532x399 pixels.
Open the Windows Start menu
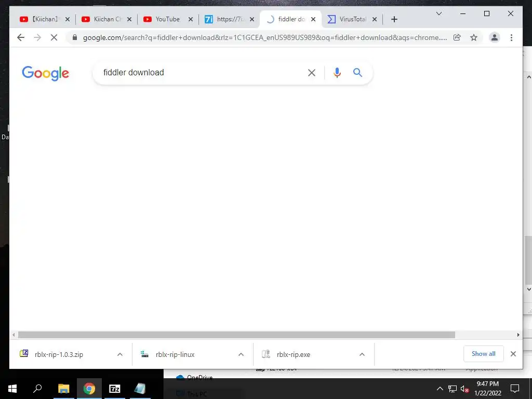(x=12, y=389)
